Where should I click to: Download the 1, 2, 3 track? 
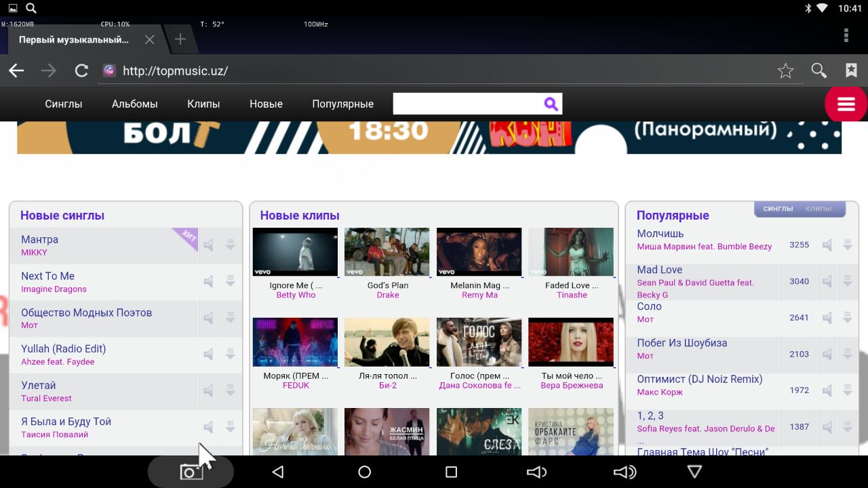pyautogui.click(x=848, y=427)
